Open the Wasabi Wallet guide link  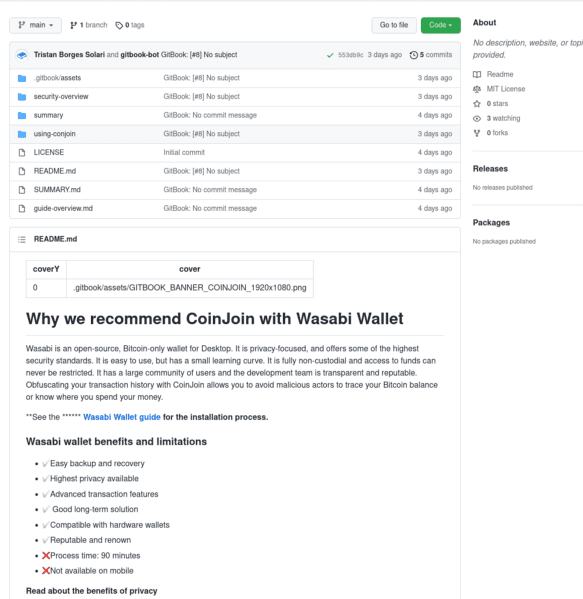coord(122,417)
